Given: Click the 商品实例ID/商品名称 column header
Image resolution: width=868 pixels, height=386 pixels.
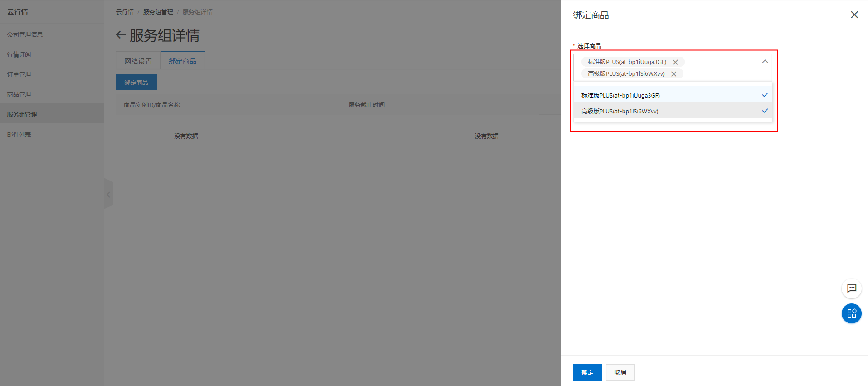Looking at the screenshot, I should coord(152,105).
